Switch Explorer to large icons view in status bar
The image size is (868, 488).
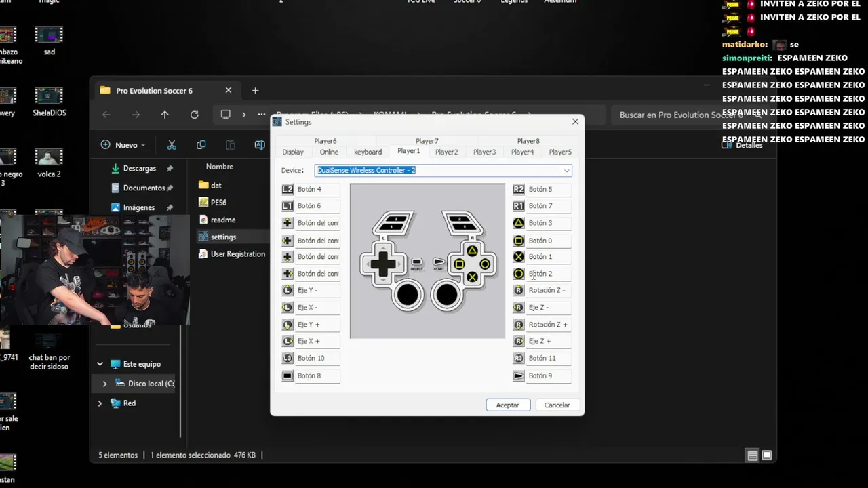tap(767, 455)
